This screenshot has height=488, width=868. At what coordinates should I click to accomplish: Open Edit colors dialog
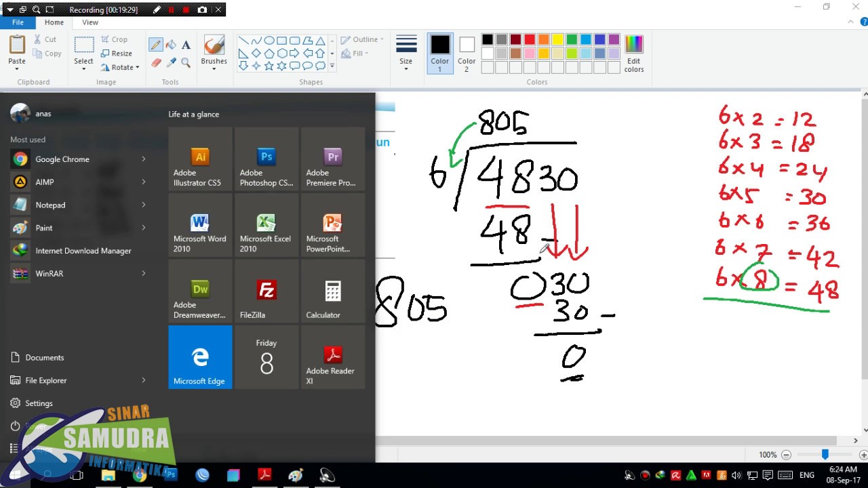[x=634, y=53]
